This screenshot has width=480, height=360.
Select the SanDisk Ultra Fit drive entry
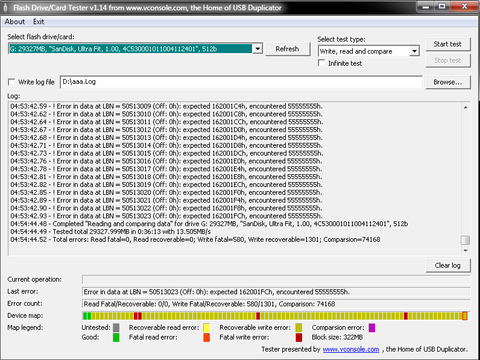[130, 49]
